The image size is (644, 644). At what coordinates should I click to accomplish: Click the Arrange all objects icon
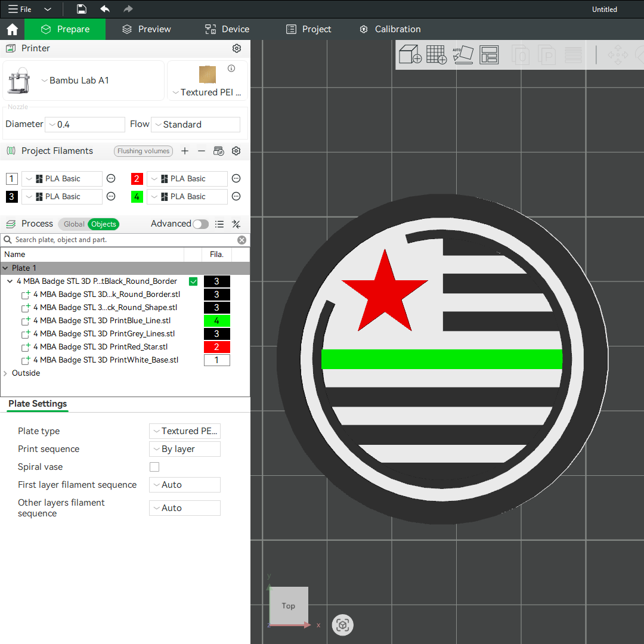coord(489,55)
